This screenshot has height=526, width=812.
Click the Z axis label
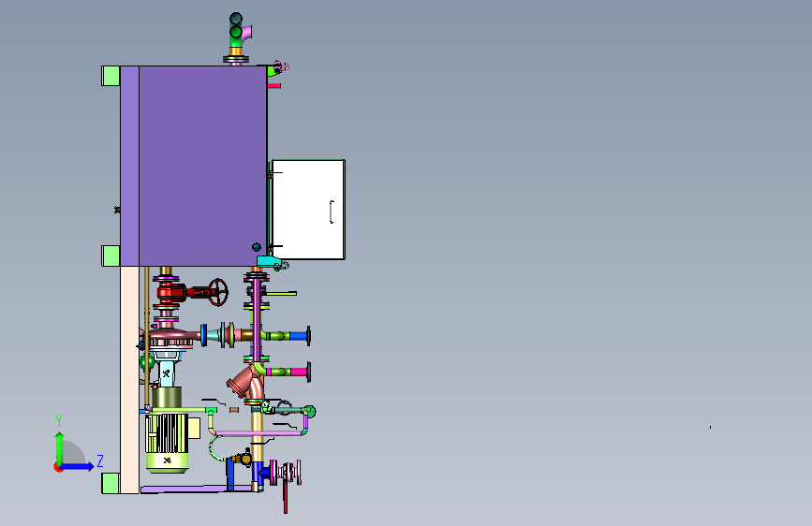[100, 460]
